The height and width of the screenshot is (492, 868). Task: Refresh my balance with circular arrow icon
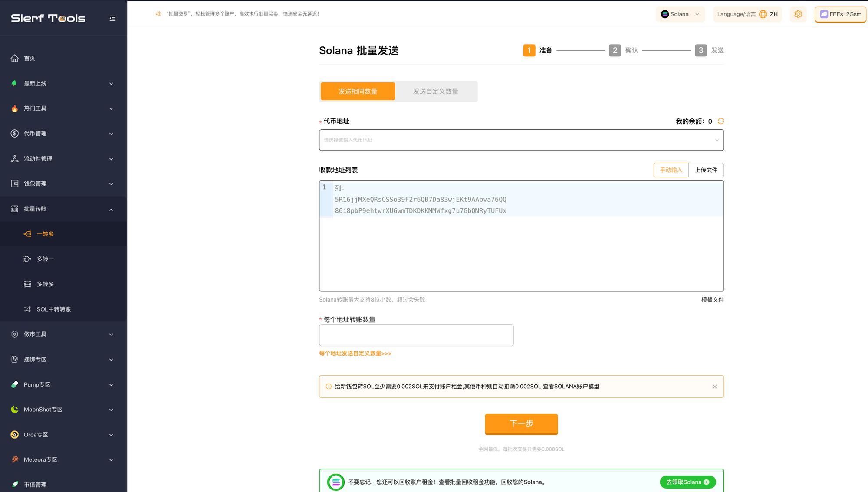721,121
